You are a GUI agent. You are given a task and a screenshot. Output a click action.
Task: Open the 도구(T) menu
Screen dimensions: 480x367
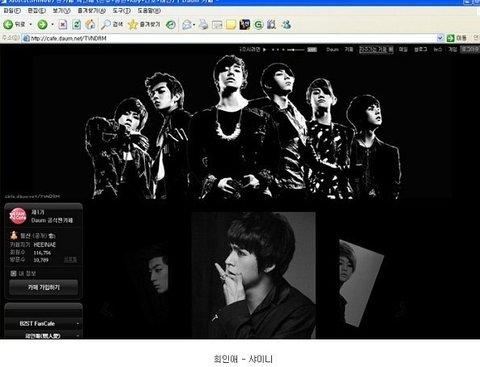tap(121, 11)
